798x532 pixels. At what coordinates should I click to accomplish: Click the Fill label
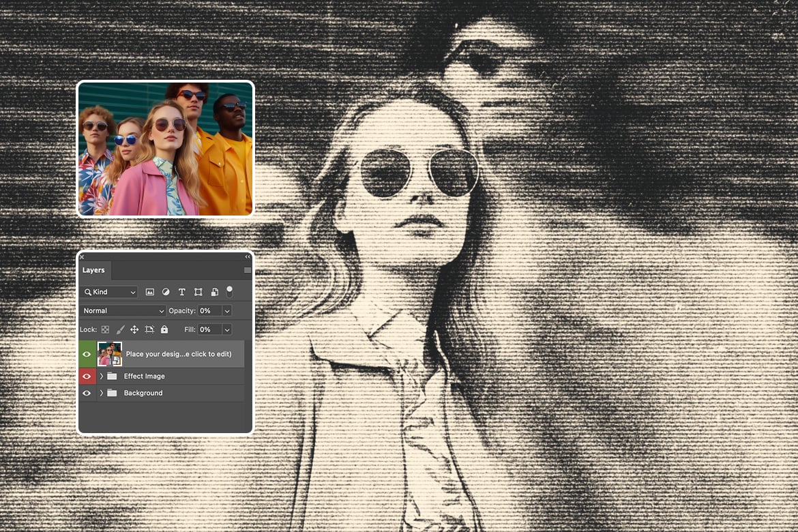coord(190,329)
